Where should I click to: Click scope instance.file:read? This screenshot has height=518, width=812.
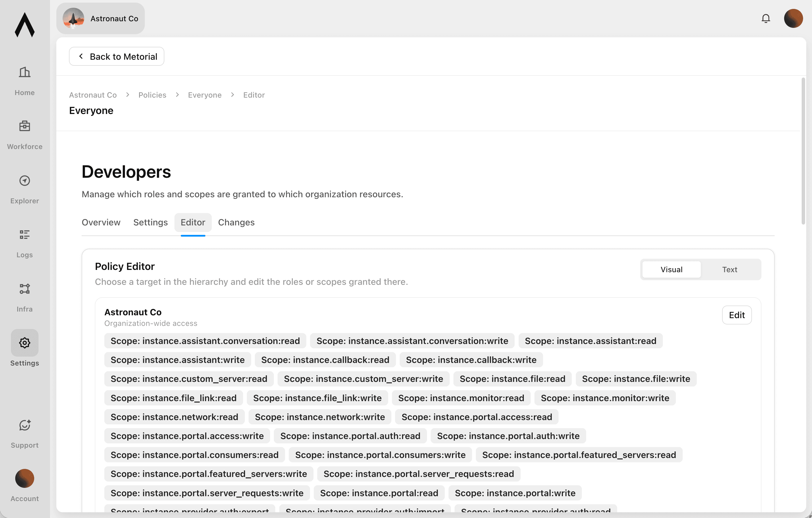[512, 379]
